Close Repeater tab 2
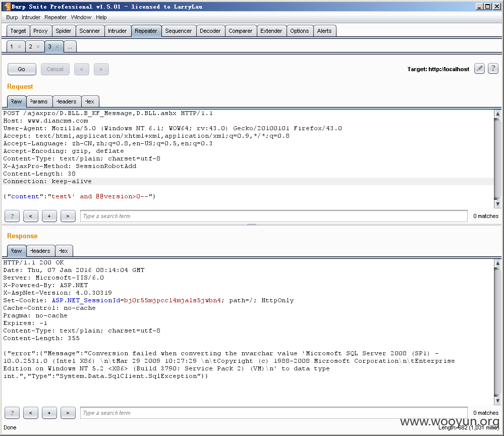504x436 pixels. pos(38,47)
